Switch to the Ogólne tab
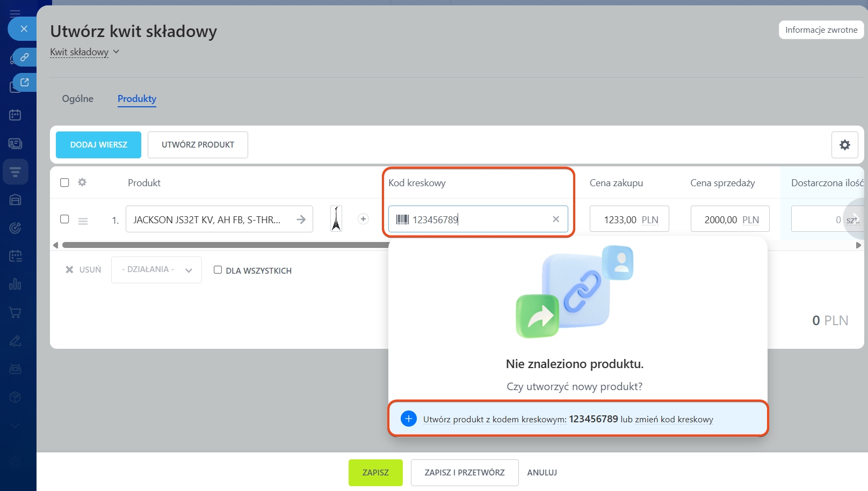 [77, 99]
